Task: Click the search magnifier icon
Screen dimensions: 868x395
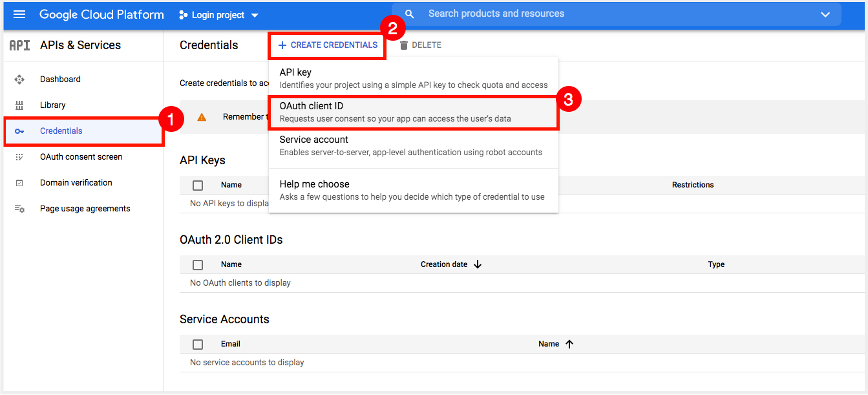Action: (409, 14)
